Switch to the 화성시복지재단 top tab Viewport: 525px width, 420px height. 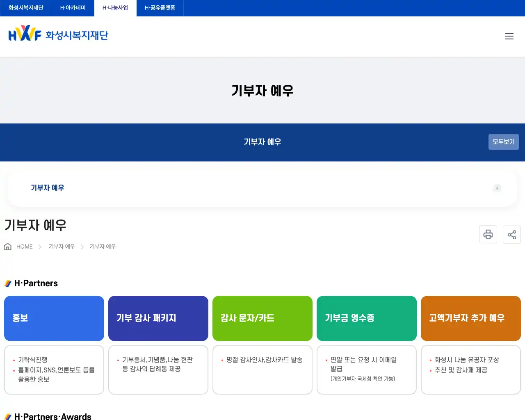pyautogui.click(x=26, y=8)
